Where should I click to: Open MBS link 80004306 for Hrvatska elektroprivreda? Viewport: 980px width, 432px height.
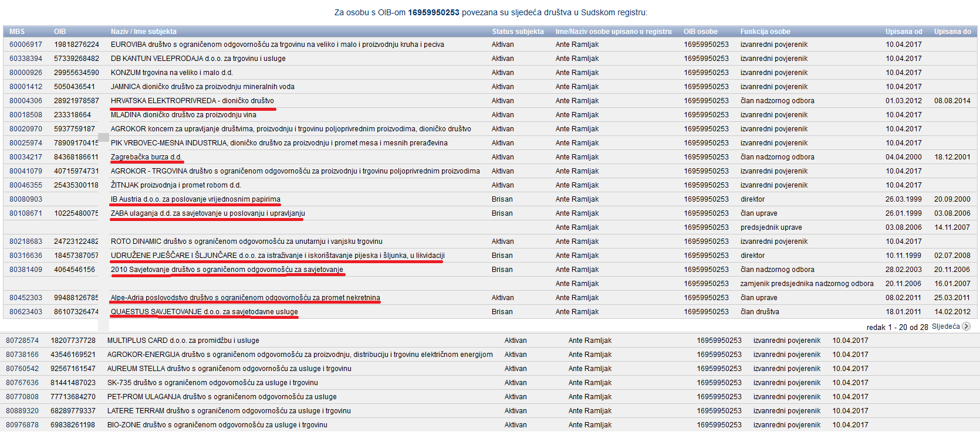(x=26, y=101)
